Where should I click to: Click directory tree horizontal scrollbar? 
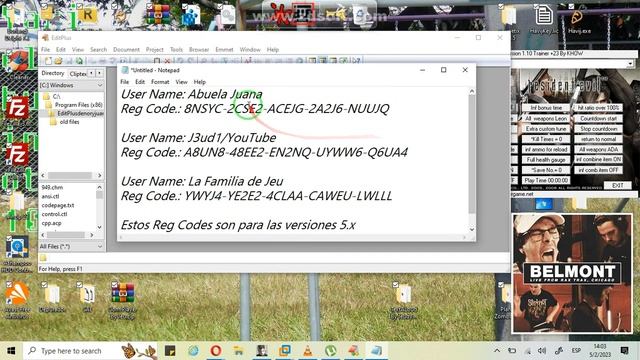coord(71,176)
